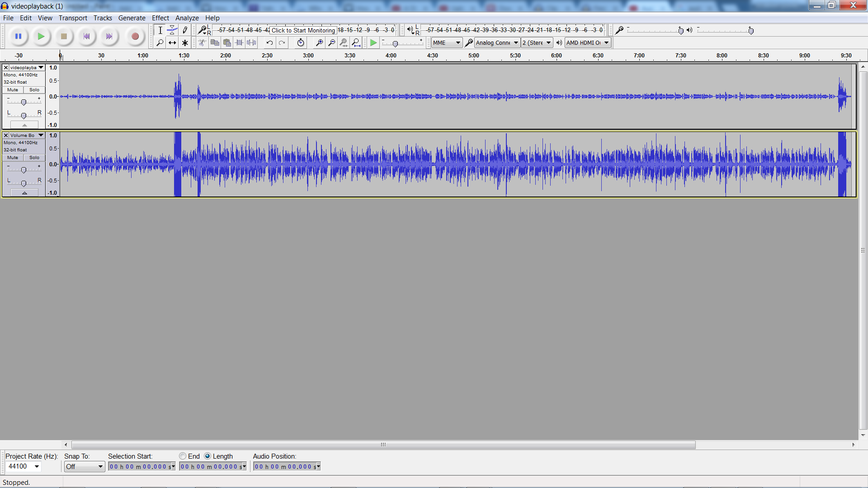Click the Zoom In magnifier icon

point(319,43)
